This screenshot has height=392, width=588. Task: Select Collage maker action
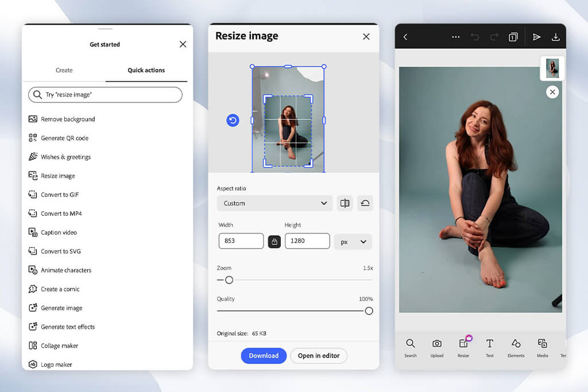click(x=53, y=346)
